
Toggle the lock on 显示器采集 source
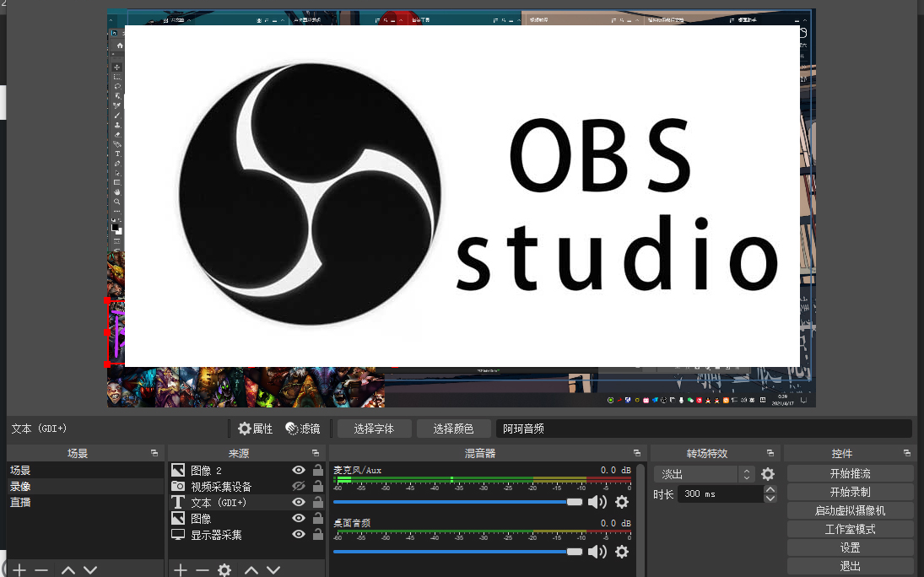[x=317, y=534]
